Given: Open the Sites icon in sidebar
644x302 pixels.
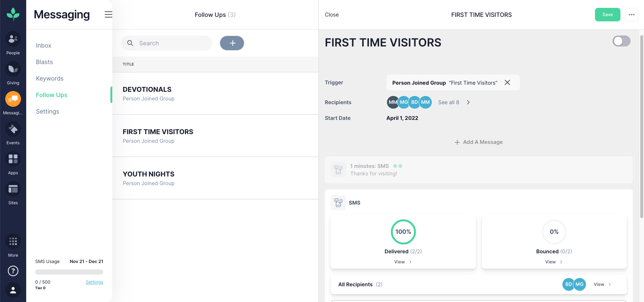Looking at the screenshot, I should (x=13, y=189).
